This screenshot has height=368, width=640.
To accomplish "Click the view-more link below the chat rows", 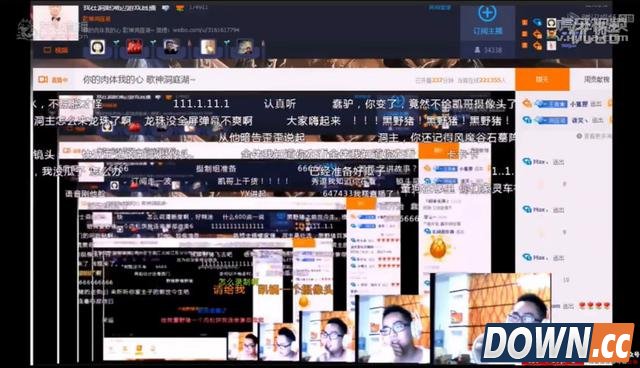I will click(x=594, y=136).
